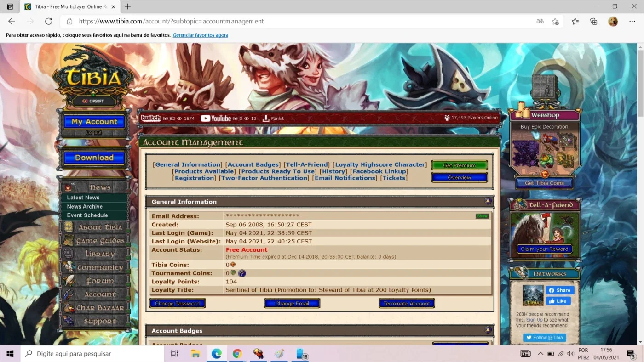Show the hidden email address
The height and width of the screenshot is (362, 644).
click(x=482, y=216)
